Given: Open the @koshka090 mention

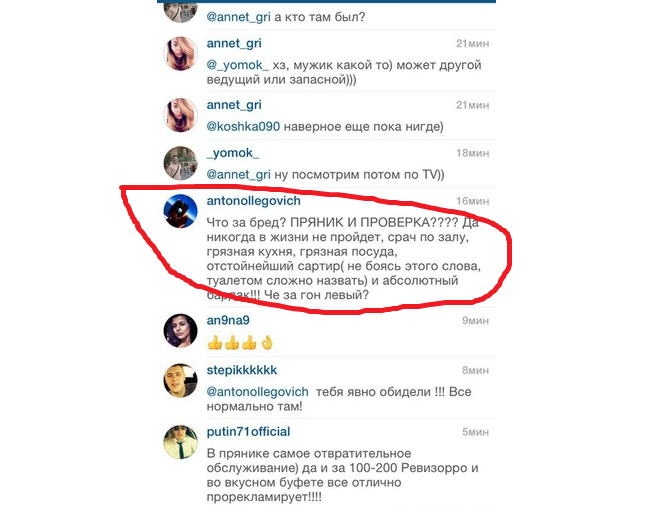Looking at the screenshot, I should (x=243, y=126).
